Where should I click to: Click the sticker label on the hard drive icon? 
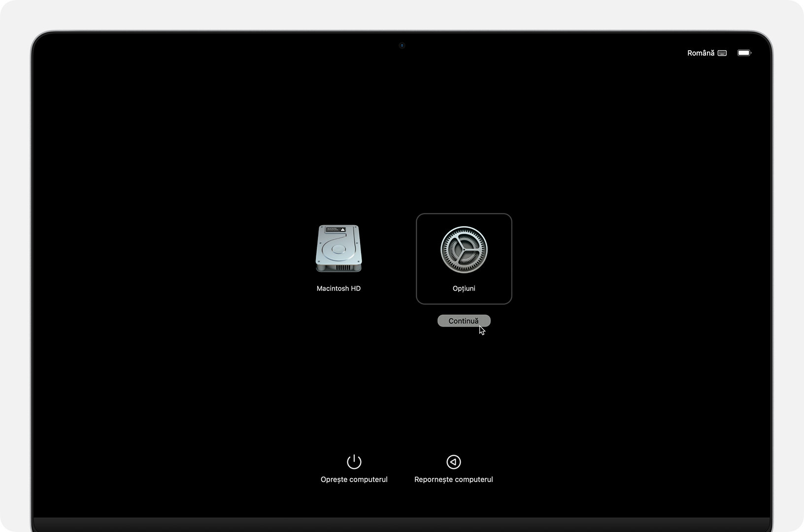tap(335, 230)
